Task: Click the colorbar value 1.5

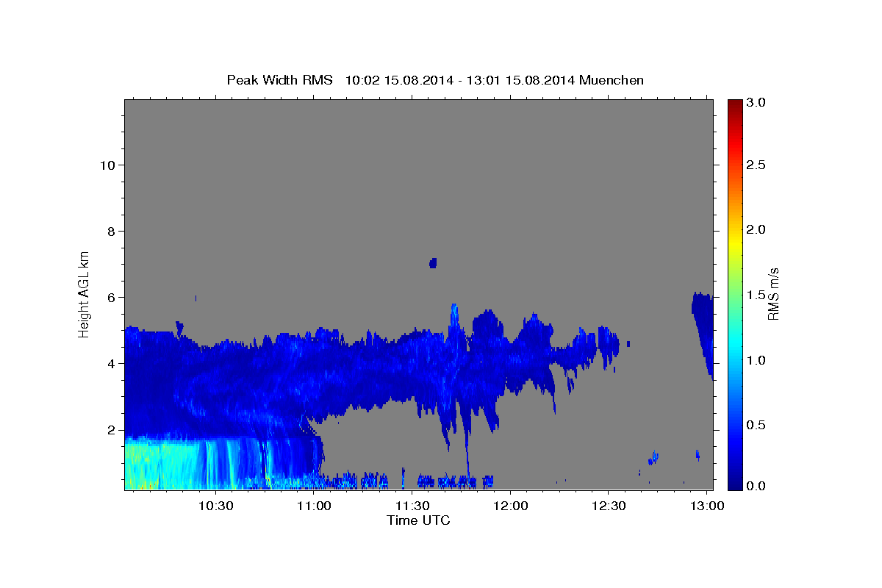Action: point(757,295)
